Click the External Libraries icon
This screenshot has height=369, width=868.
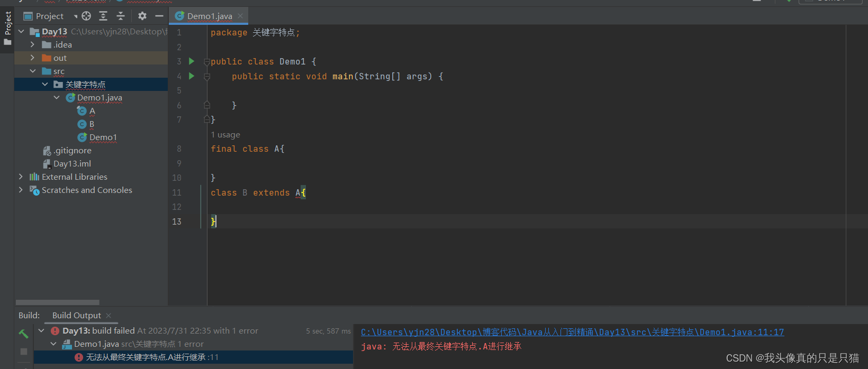[34, 177]
